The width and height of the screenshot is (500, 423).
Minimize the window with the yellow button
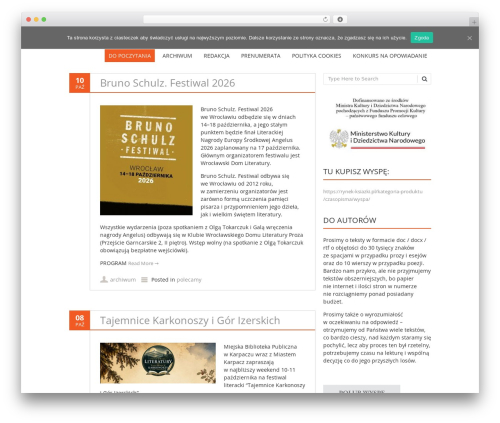coord(36,19)
